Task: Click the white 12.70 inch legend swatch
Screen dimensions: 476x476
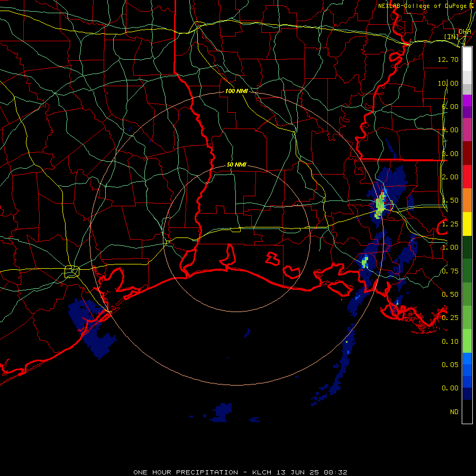Action: point(467,59)
